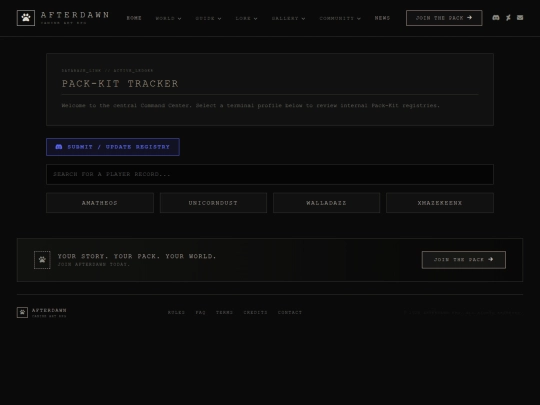Open the FAQ footer link
This screenshot has height=405, width=540.
(200, 312)
